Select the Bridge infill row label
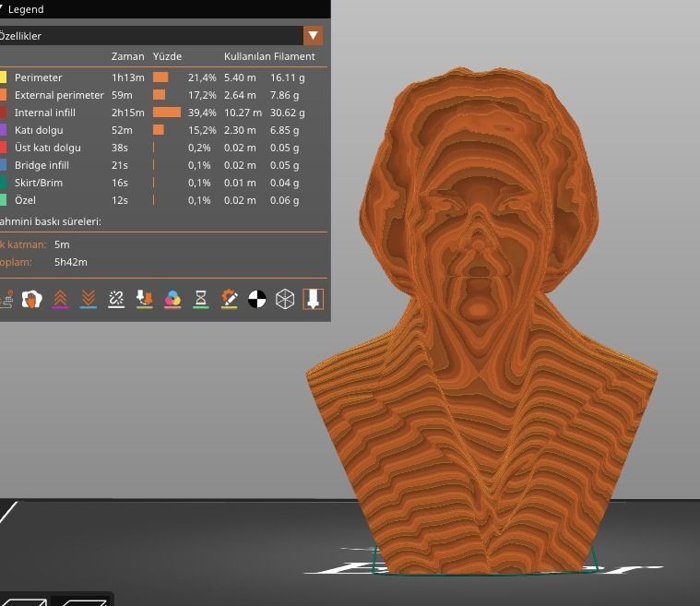 (42, 165)
